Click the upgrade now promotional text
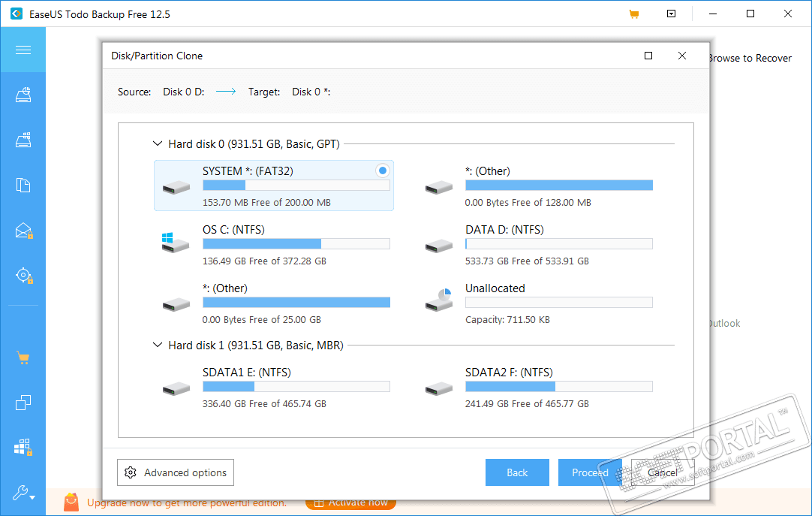This screenshot has width=812, height=516. (186, 502)
